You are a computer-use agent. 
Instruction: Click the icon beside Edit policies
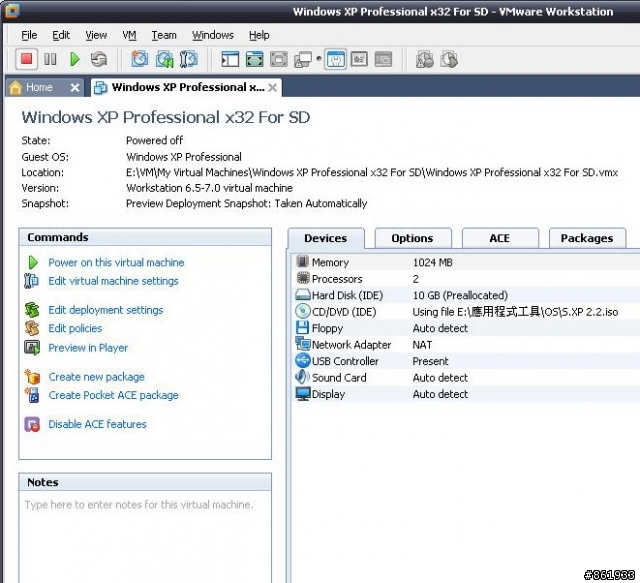click(32, 328)
